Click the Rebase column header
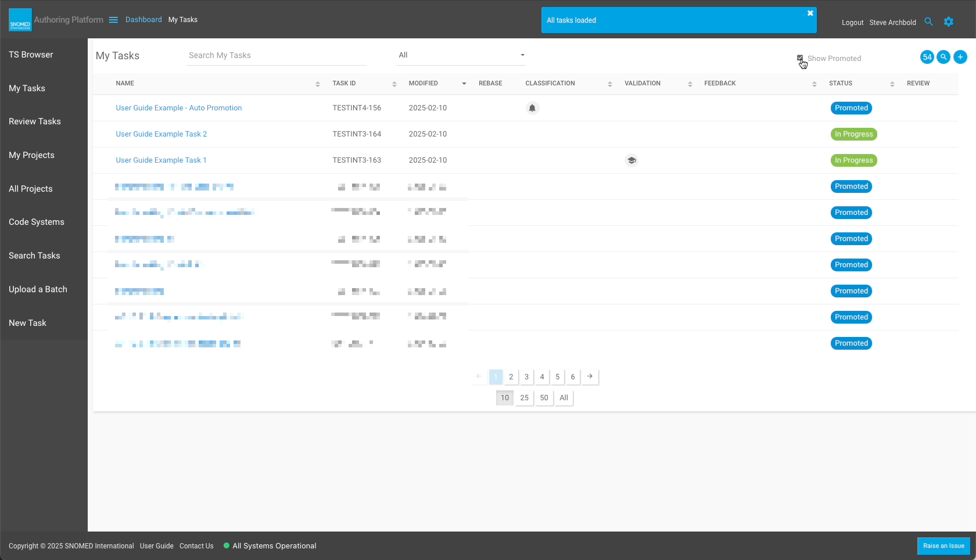 pos(490,84)
